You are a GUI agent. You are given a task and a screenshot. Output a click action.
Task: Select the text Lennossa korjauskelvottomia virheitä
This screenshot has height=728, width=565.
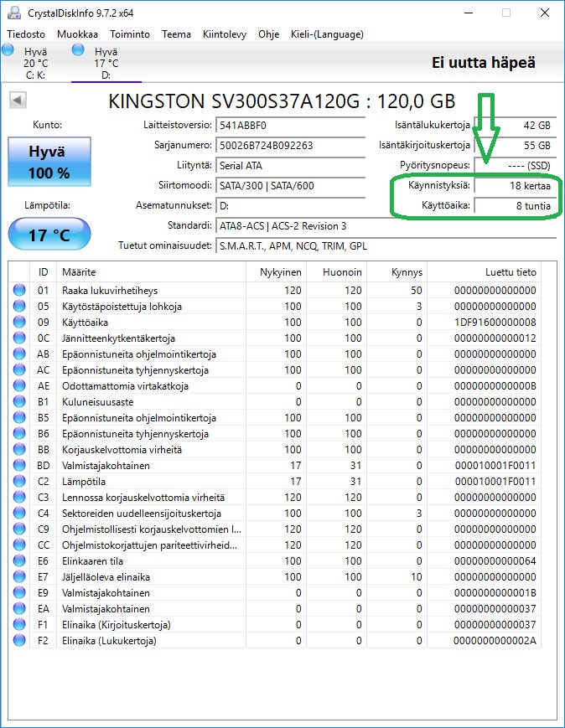[143, 498]
